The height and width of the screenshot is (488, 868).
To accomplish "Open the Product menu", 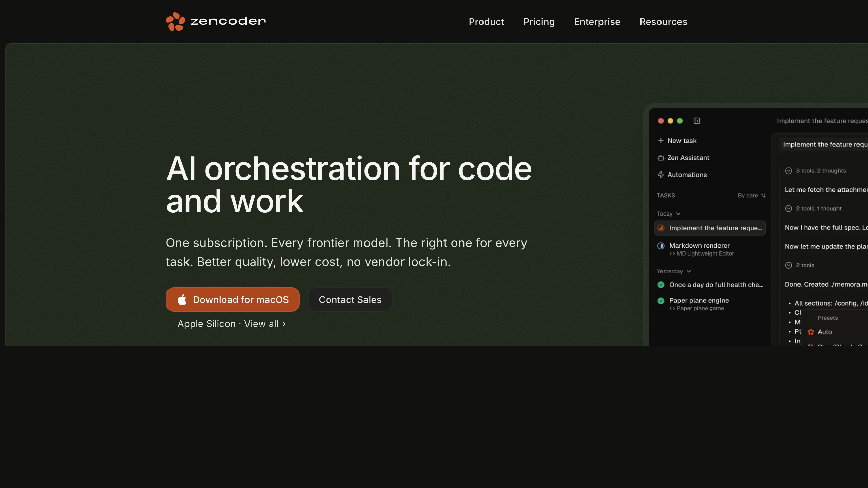I will [x=486, y=22].
